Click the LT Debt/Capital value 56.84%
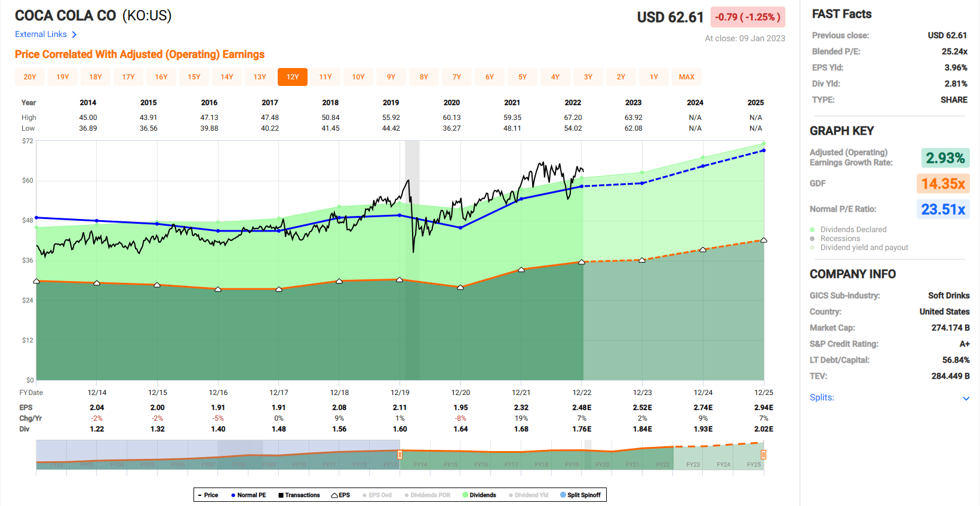 pos(956,360)
